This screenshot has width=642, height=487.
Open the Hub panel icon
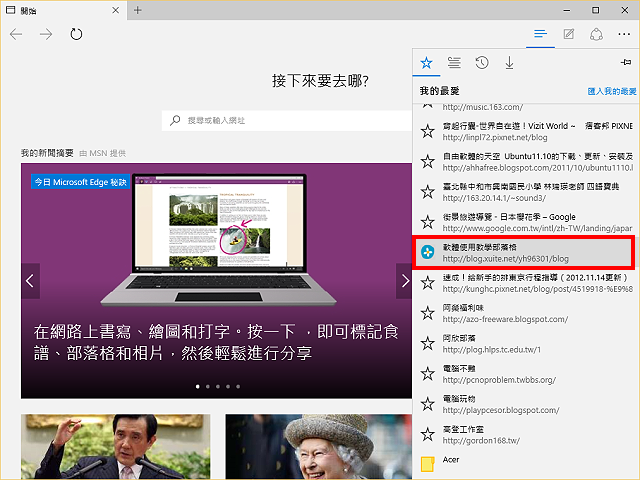point(540,34)
